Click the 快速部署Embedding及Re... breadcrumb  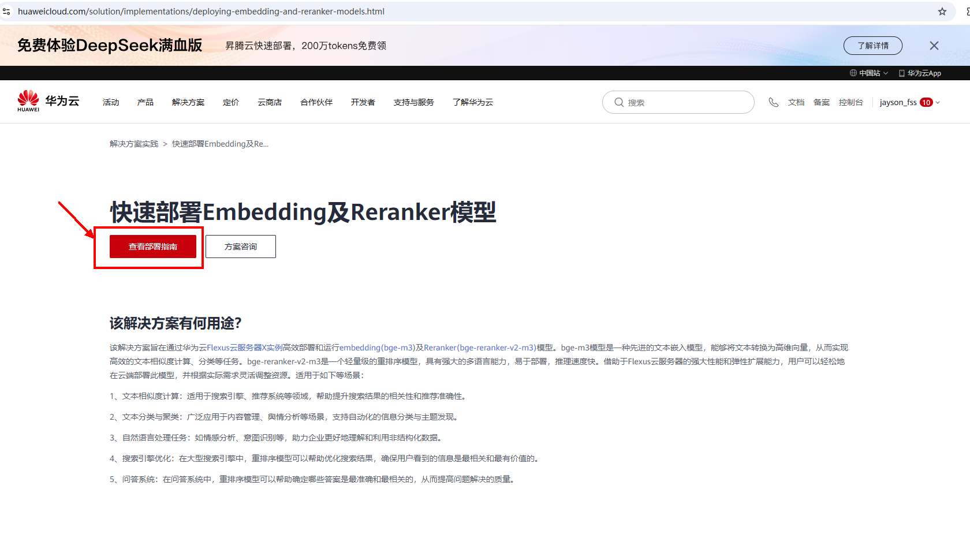pyautogui.click(x=220, y=144)
